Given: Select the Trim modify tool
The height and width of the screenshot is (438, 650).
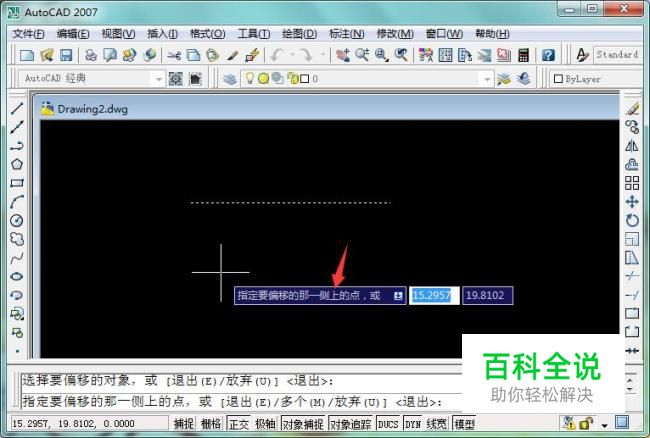Looking at the screenshot, I should [x=632, y=276].
